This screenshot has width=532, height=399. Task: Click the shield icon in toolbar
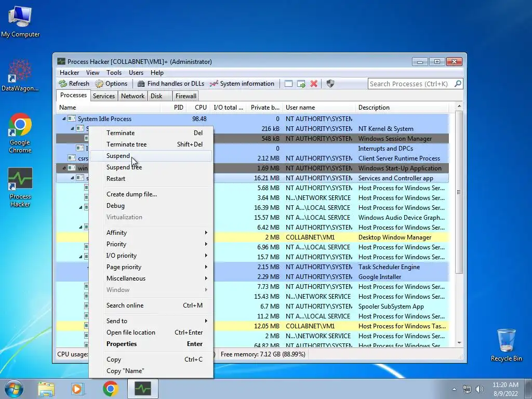click(x=330, y=84)
